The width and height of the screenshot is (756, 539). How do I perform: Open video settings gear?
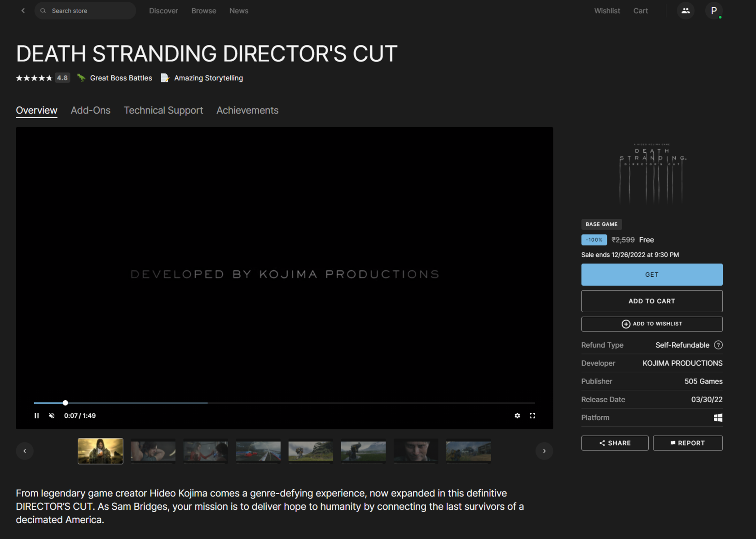click(517, 415)
